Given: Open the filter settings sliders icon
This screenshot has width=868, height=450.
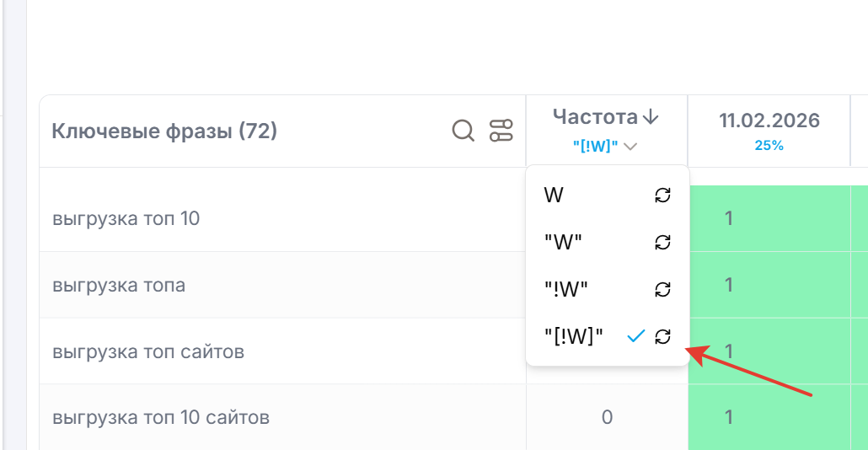Looking at the screenshot, I should click(501, 131).
